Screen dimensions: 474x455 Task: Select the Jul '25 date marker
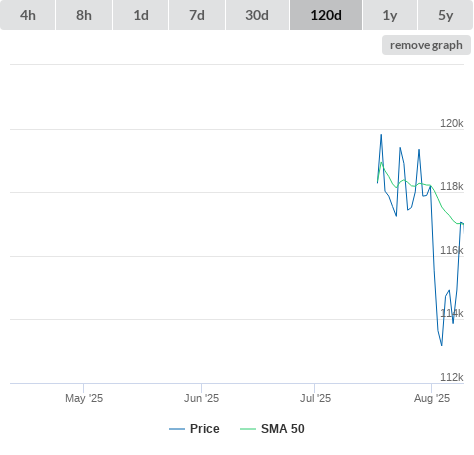point(315,398)
